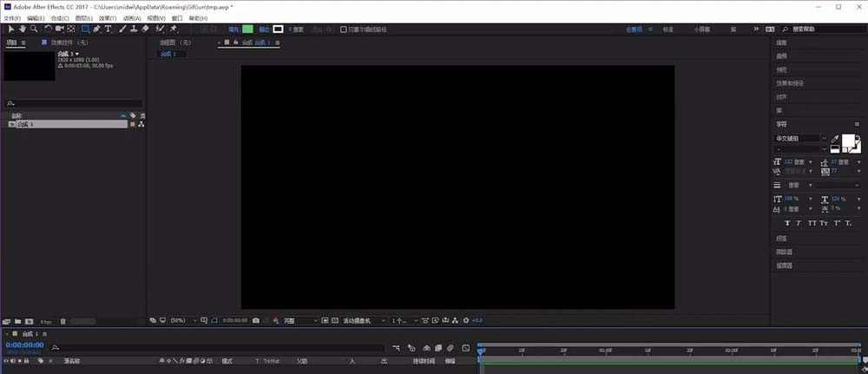Click the eyedropper in Character panel
This screenshot has width=868, height=374.
click(x=835, y=138)
